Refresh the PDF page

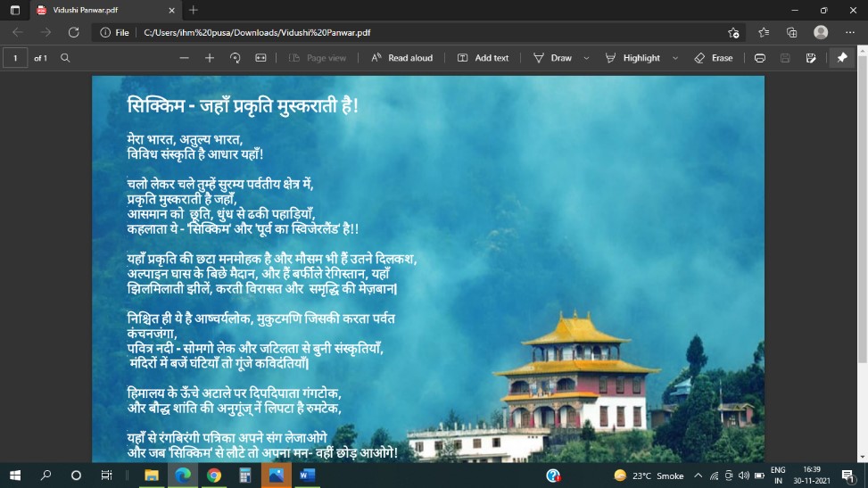[74, 33]
